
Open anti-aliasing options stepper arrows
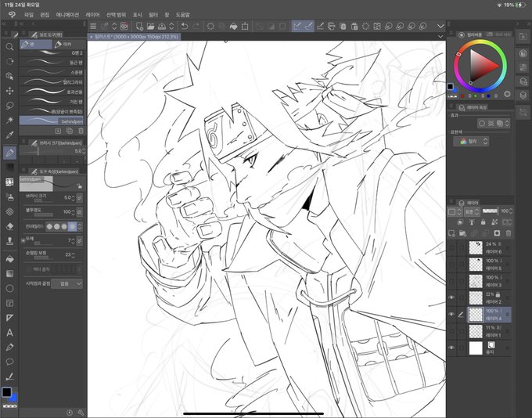pyautogui.click(x=80, y=226)
